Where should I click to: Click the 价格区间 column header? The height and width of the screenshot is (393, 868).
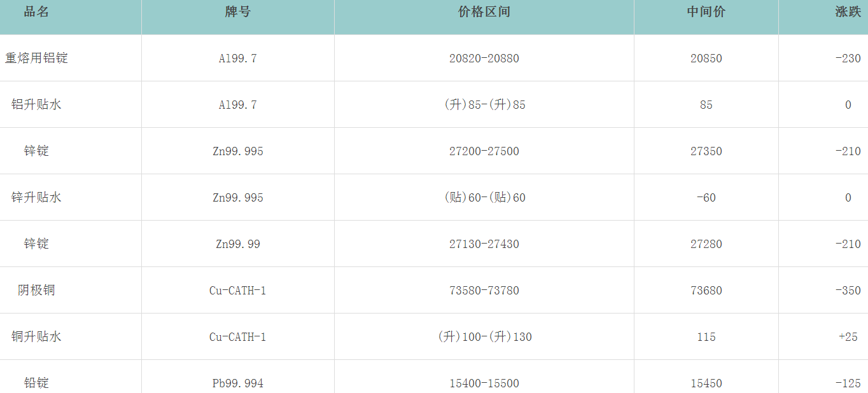484,12
